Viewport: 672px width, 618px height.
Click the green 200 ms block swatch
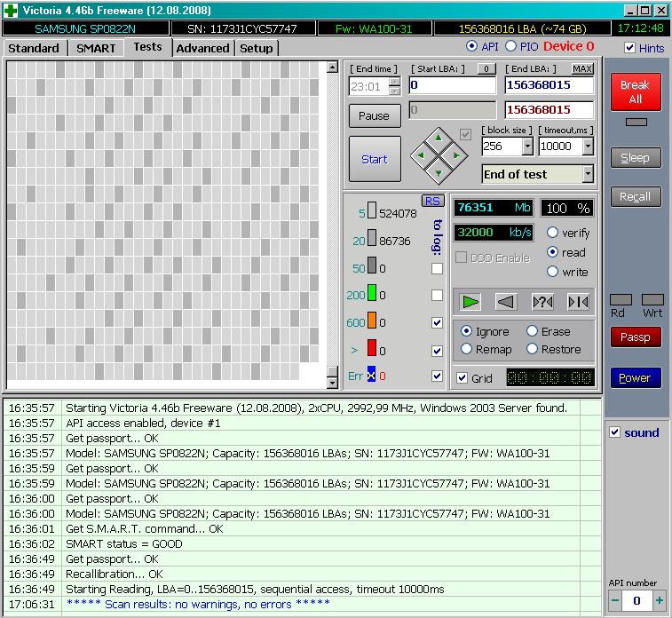[372, 293]
